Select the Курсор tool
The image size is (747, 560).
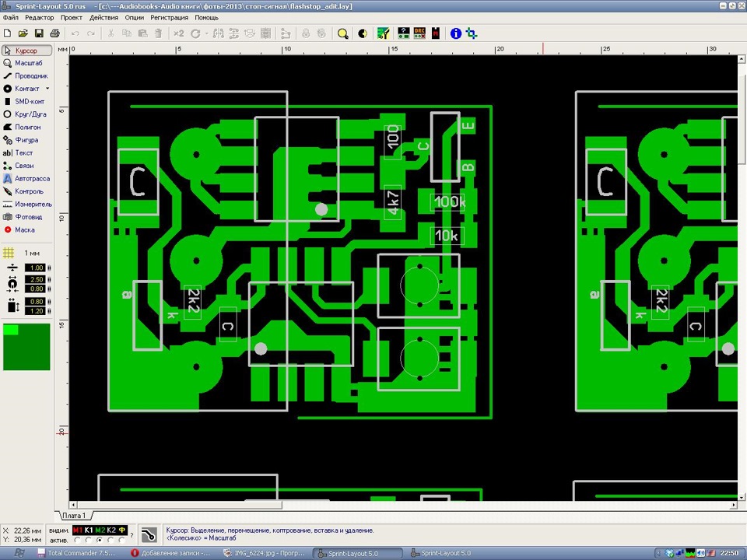[26, 51]
